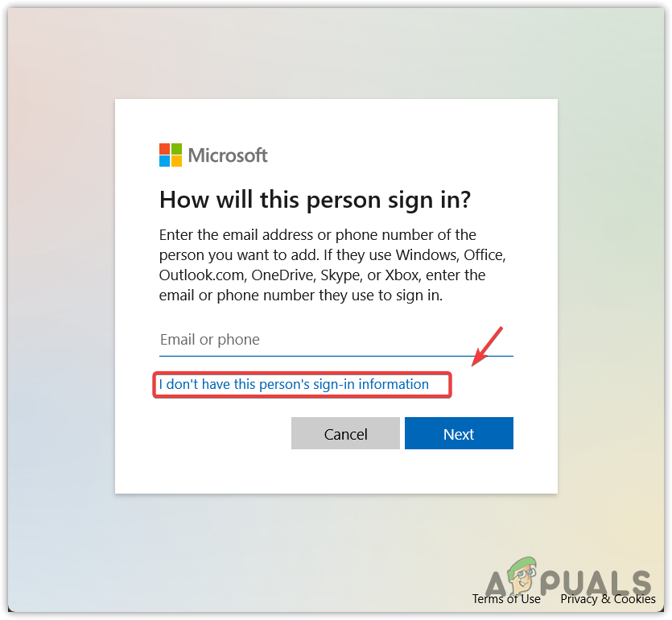
Task: Click the Appuals mascot face icon
Action: point(523,575)
